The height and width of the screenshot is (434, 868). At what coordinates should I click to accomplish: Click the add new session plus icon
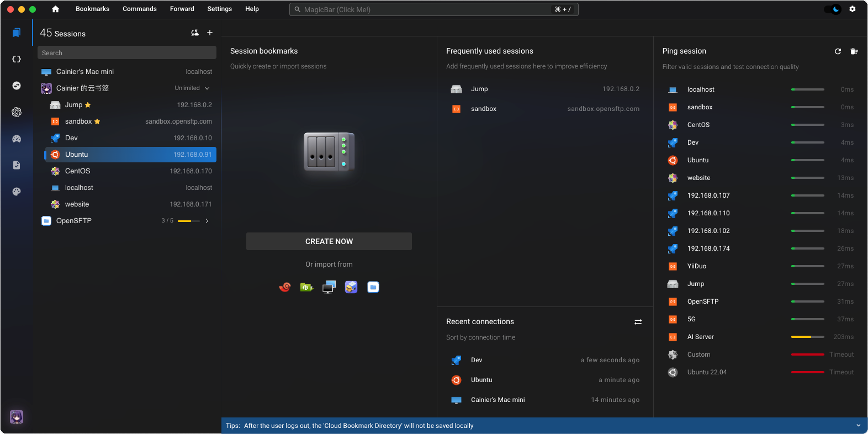point(210,33)
